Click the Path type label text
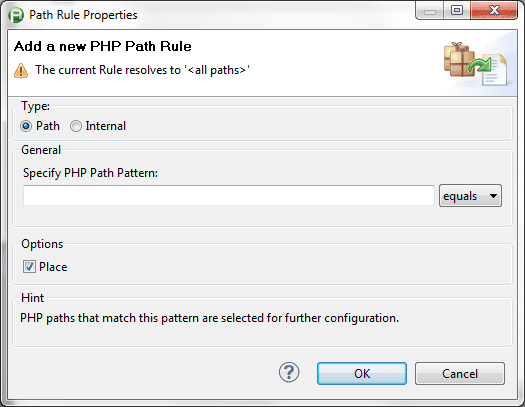 (48, 126)
